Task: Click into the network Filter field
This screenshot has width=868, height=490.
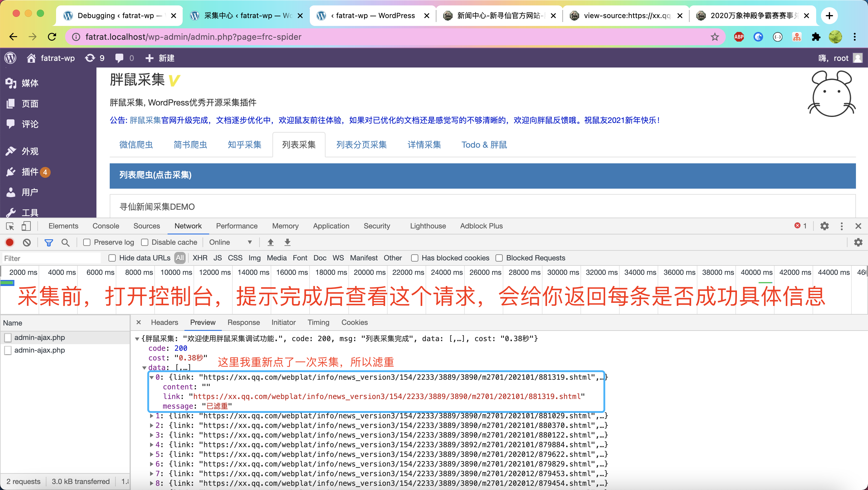Action: [51, 259]
